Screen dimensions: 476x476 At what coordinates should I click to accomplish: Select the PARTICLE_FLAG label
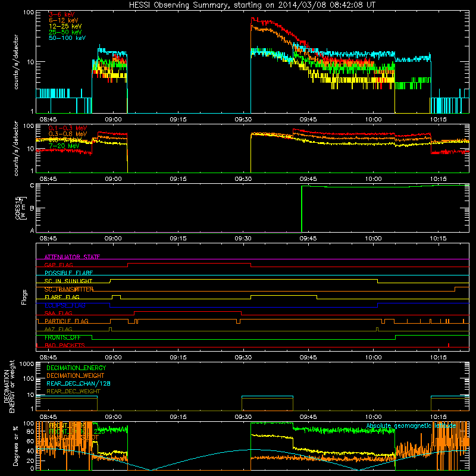point(67,321)
